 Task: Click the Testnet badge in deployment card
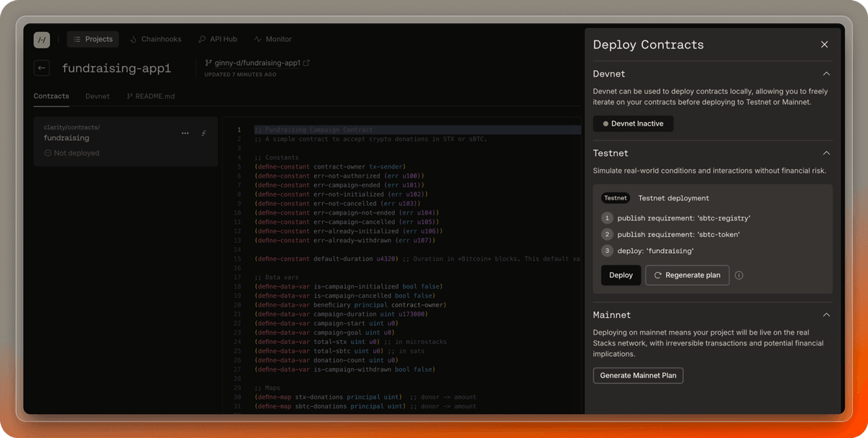[x=616, y=198]
